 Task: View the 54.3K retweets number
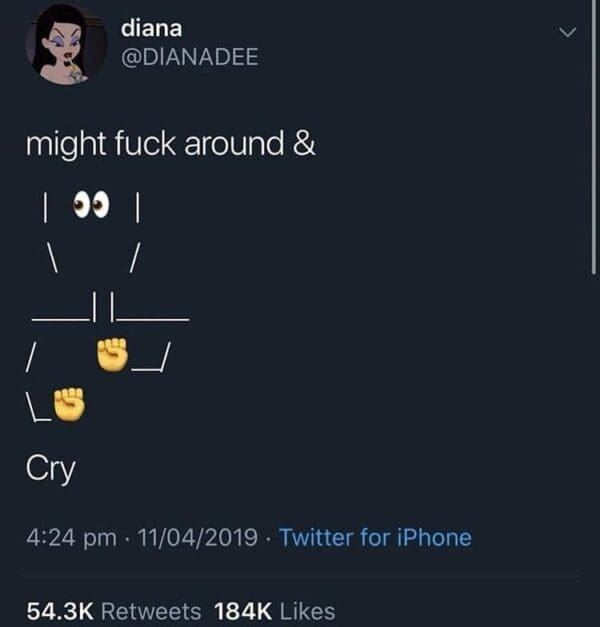click(x=60, y=611)
